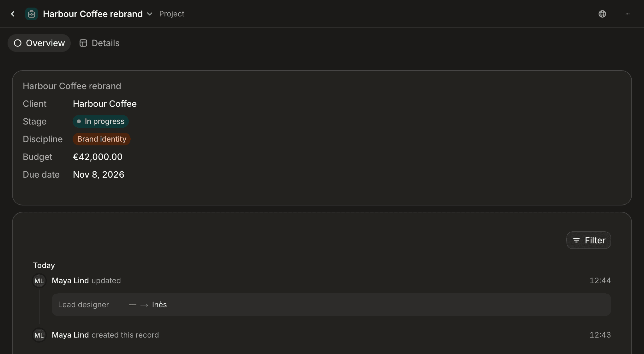644x354 pixels.
Task: Click the Inès lead designer value
Action: pyautogui.click(x=159, y=305)
